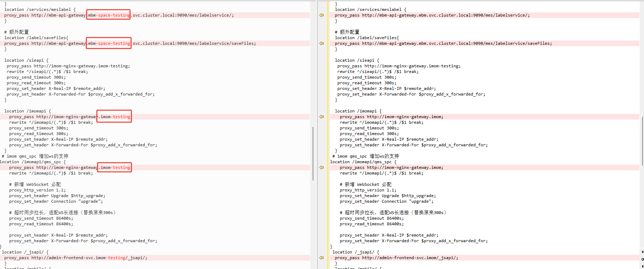Image resolution: width=644 pixels, height=269 pixels.
Task: Click the boxed .imom-testing text under location /imomapi
Action: (x=114, y=117)
